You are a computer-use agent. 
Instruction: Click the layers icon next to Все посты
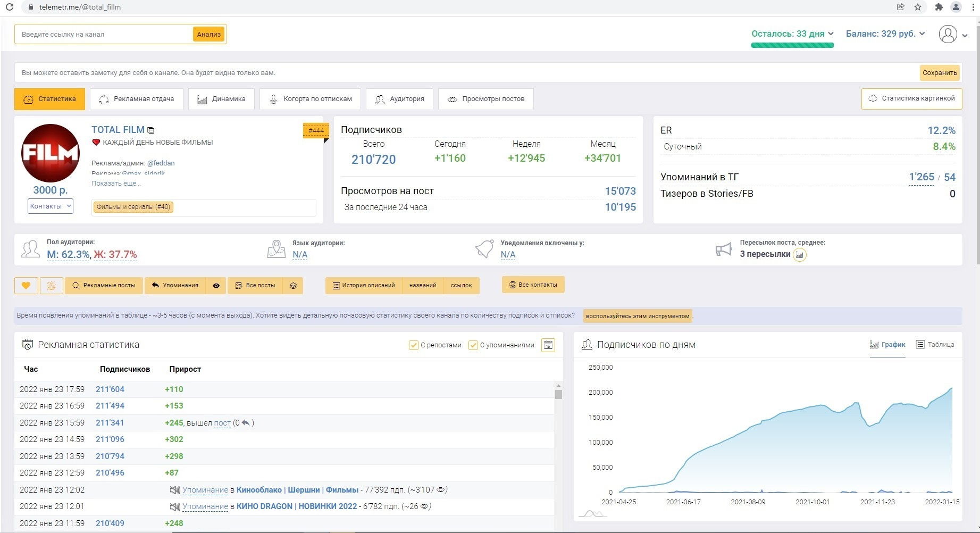pyautogui.click(x=293, y=286)
